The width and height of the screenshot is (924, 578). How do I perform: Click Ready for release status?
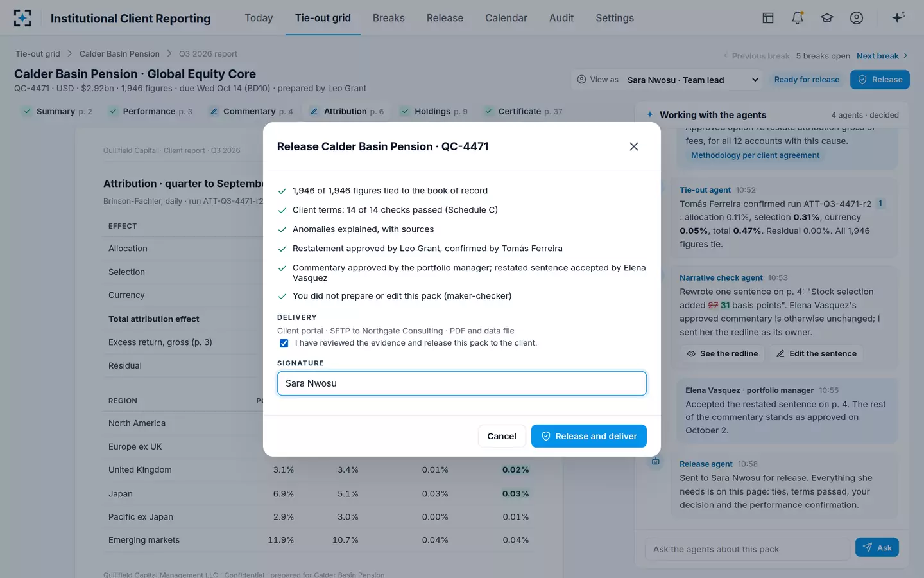pos(807,80)
